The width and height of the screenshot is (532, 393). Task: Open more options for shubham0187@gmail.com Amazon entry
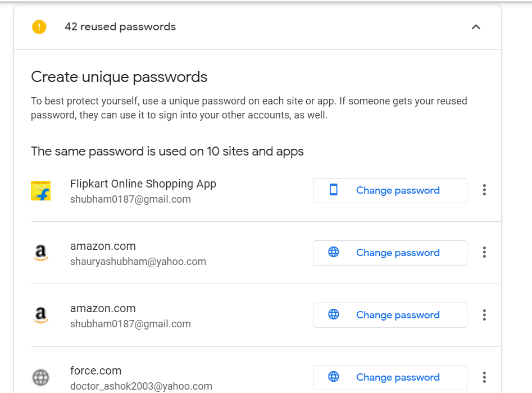point(484,315)
